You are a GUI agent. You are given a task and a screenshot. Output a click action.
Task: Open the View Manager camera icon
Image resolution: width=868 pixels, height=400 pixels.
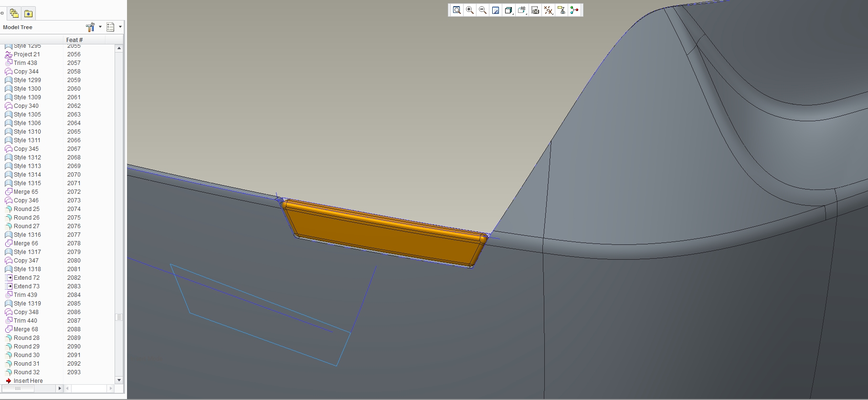535,10
